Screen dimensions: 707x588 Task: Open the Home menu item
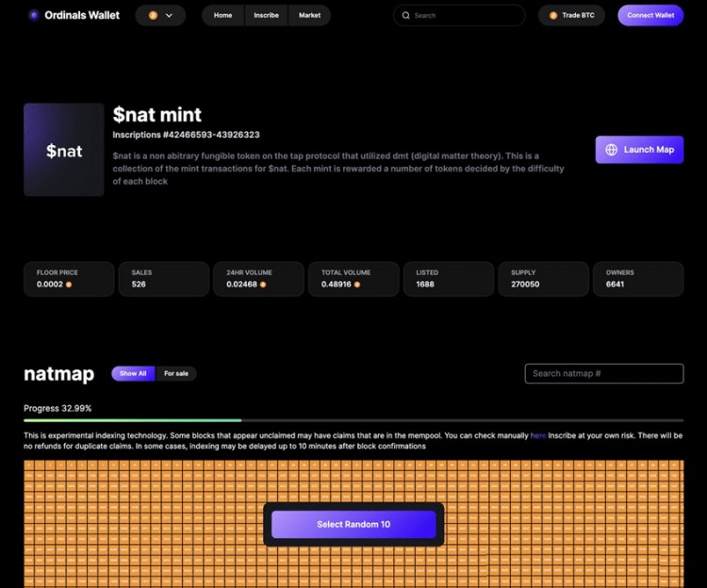click(x=222, y=15)
